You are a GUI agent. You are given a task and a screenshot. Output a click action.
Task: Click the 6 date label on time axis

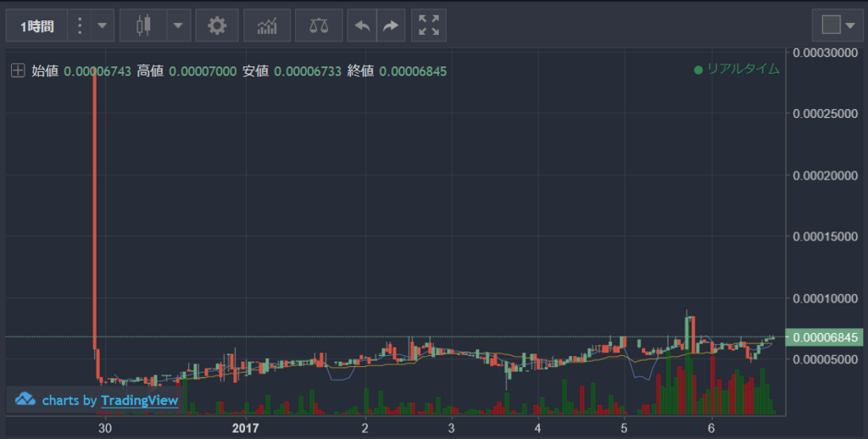point(711,428)
